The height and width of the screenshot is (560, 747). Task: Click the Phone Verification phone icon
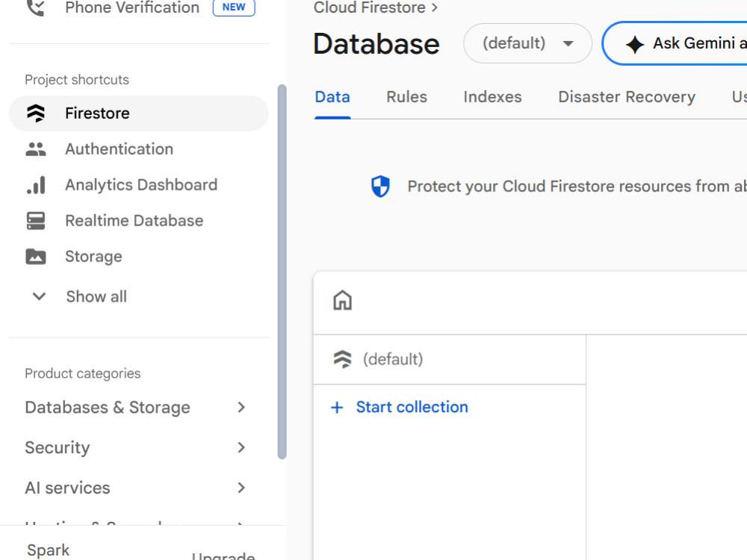35,7
